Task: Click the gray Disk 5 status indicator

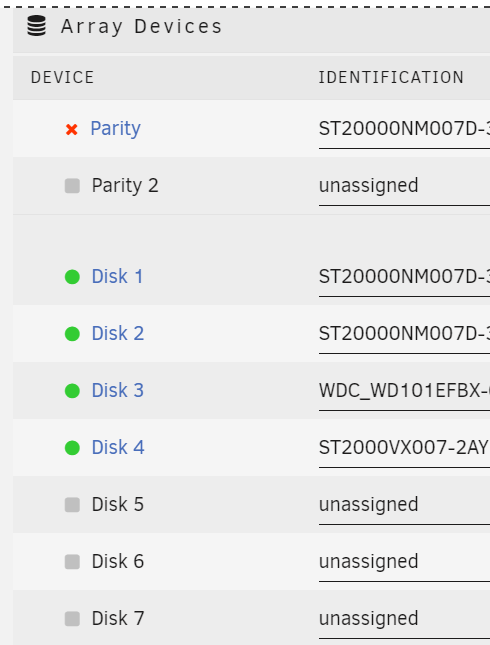Action: (72, 505)
